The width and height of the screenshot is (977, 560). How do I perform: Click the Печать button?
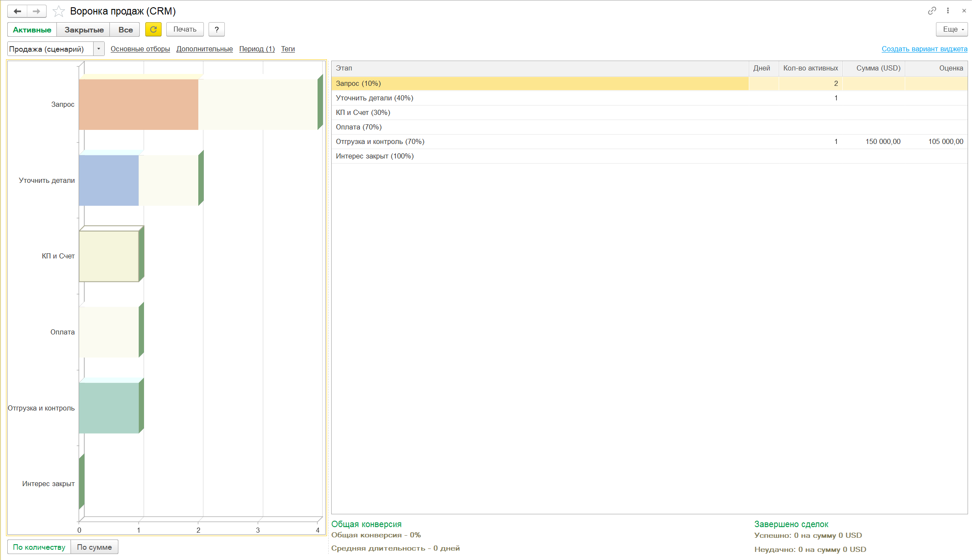click(185, 29)
